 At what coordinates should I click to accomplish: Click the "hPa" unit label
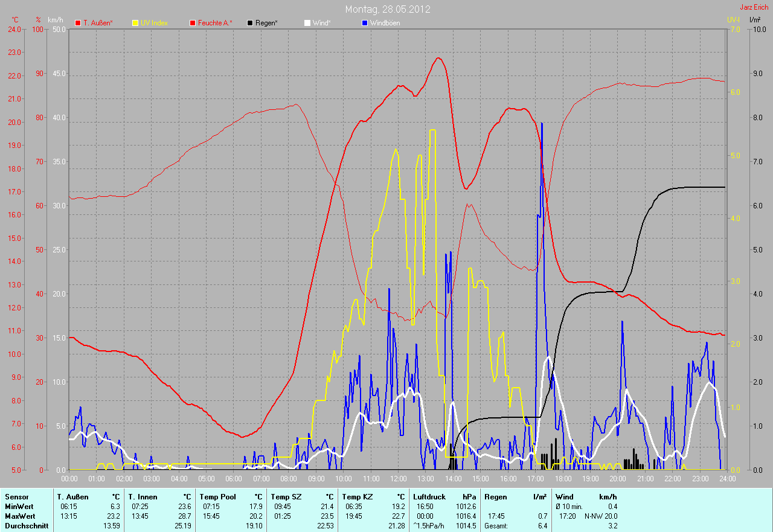(469, 497)
